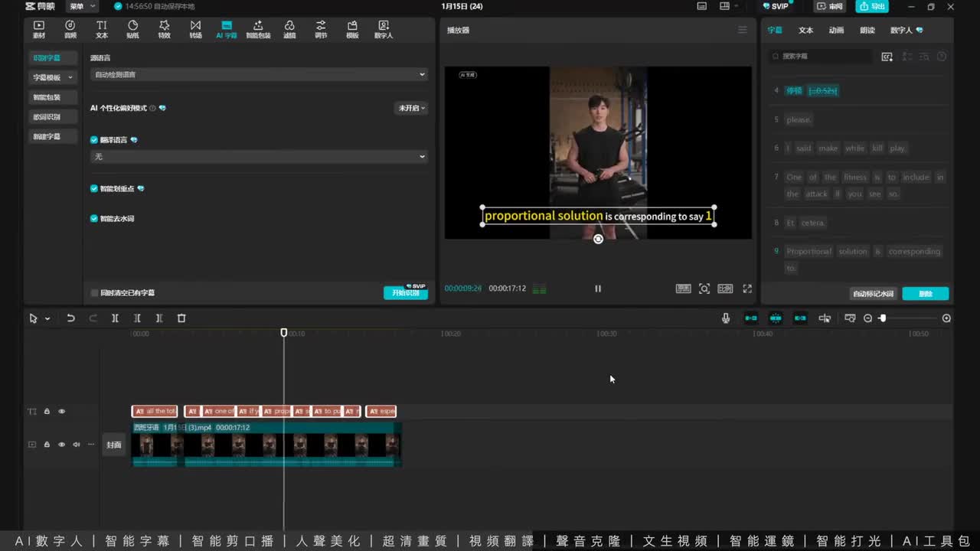Viewport: 980px width, 551px height.
Task: Open the 贴纸 (Stickers) panel icon
Action: pos(132,29)
